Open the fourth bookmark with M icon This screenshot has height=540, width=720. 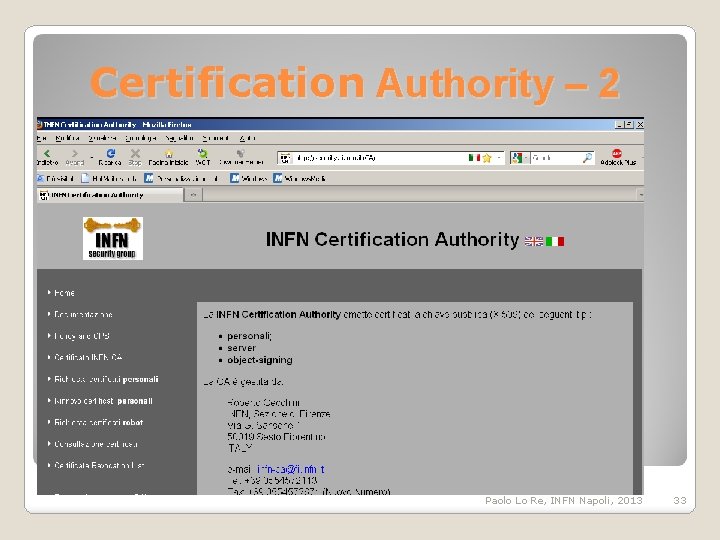click(248, 178)
